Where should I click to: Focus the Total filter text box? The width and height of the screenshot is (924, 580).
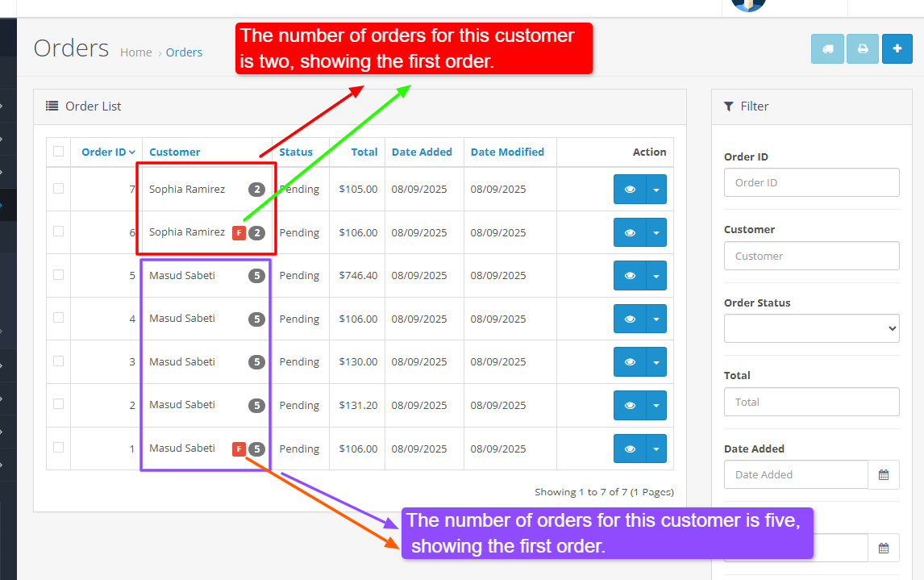pos(811,402)
